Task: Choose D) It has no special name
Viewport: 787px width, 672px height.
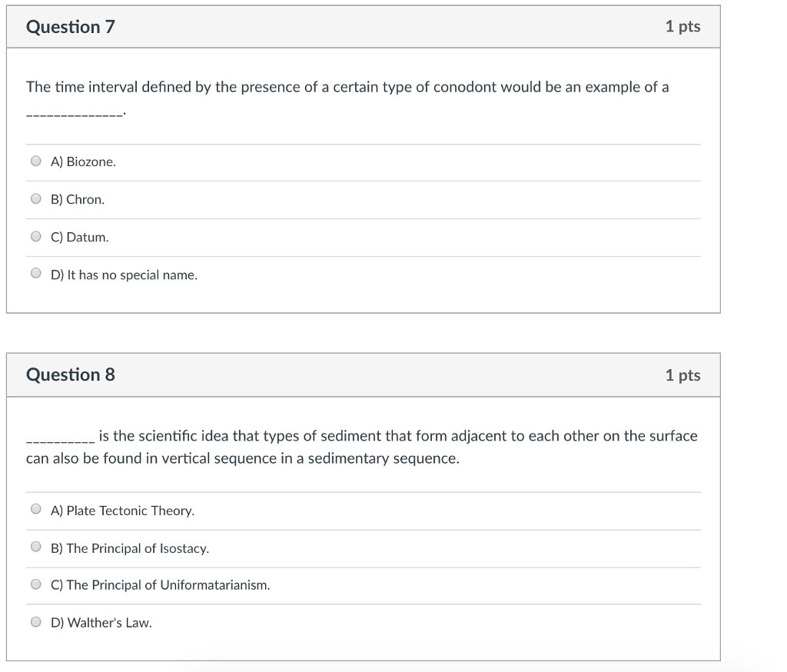Action: (x=35, y=272)
